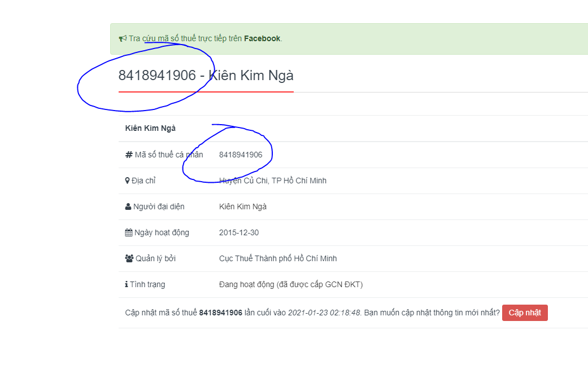Click 'Cục Thuế Thành phố Hồ Chí Minh' value
The height and width of the screenshot is (387, 588).
point(278,258)
